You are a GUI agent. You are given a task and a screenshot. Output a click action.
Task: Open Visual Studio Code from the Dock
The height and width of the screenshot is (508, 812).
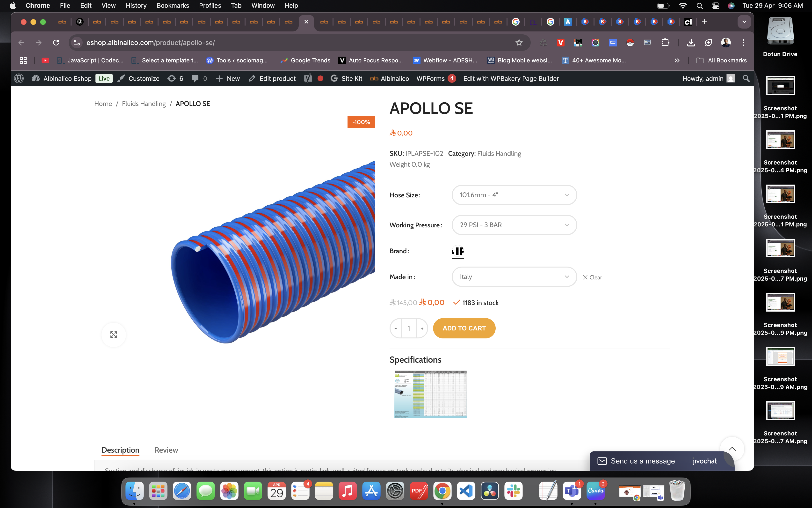466,491
